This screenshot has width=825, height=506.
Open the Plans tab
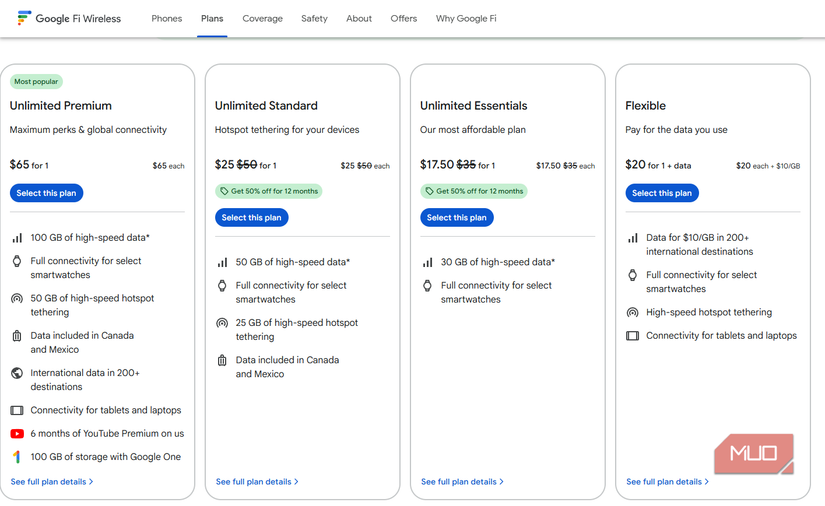[212, 18]
